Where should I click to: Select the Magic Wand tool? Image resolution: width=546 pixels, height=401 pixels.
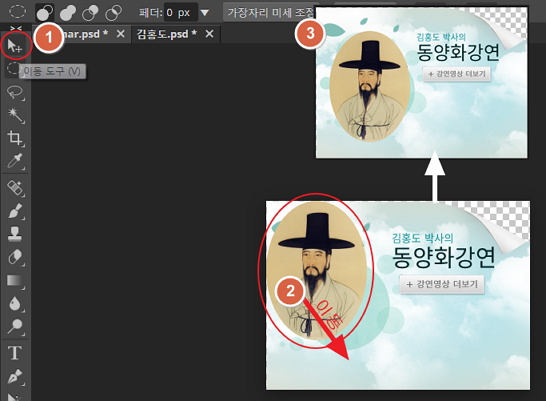pyautogui.click(x=15, y=115)
